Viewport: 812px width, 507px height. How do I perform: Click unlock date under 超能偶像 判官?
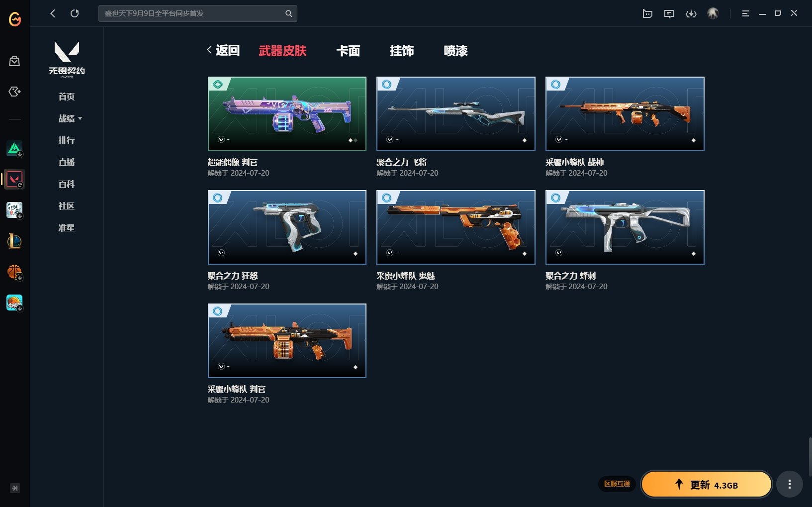tap(239, 173)
